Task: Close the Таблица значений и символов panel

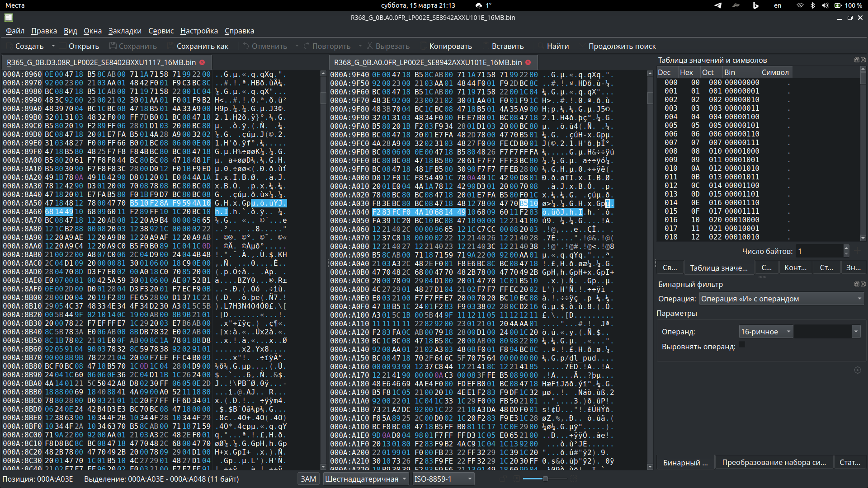Action: point(863,60)
